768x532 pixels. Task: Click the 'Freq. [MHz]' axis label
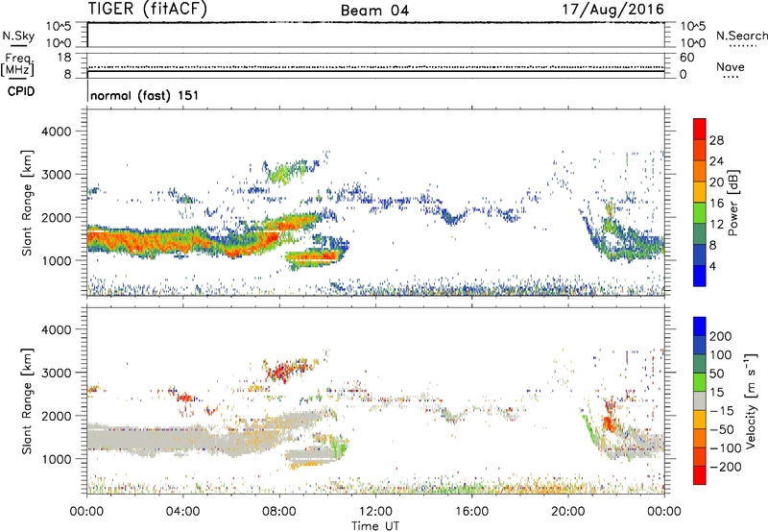tap(18, 65)
